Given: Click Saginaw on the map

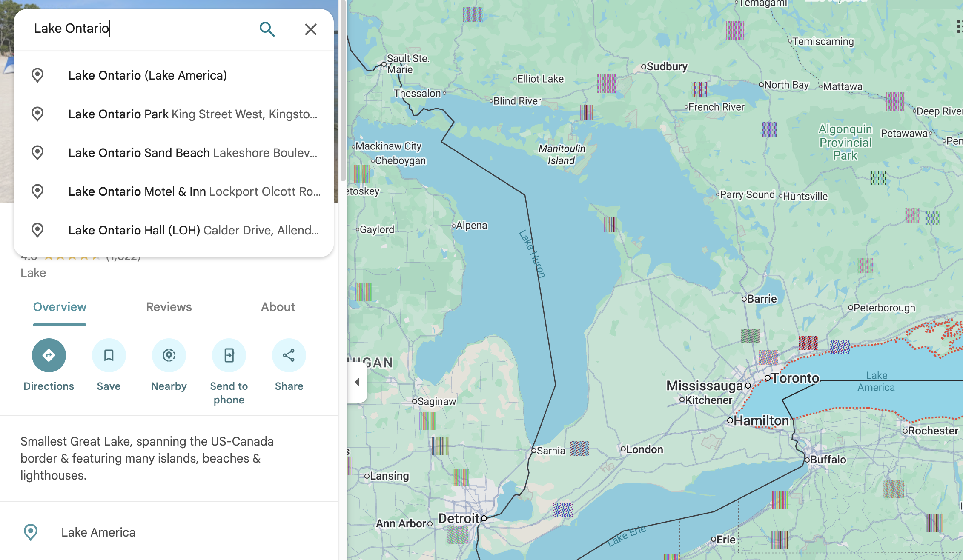Looking at the screenshot, I should [x=437, y=401].
